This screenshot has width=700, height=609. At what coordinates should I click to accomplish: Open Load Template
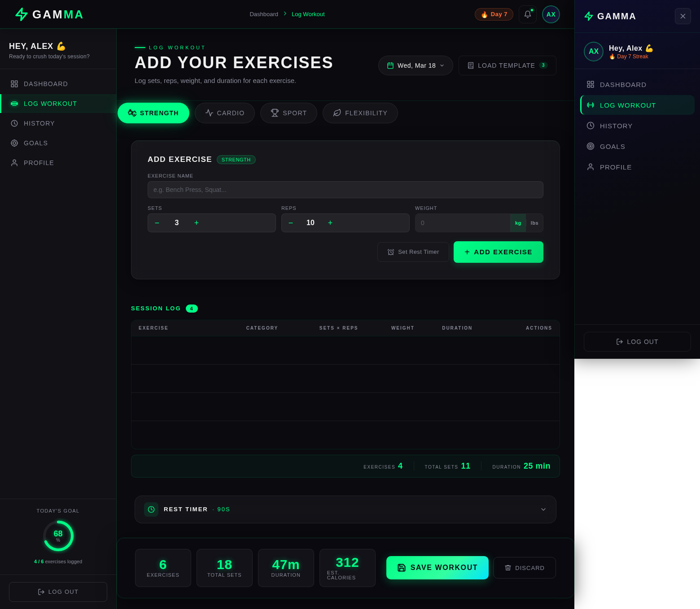[507, 65]
